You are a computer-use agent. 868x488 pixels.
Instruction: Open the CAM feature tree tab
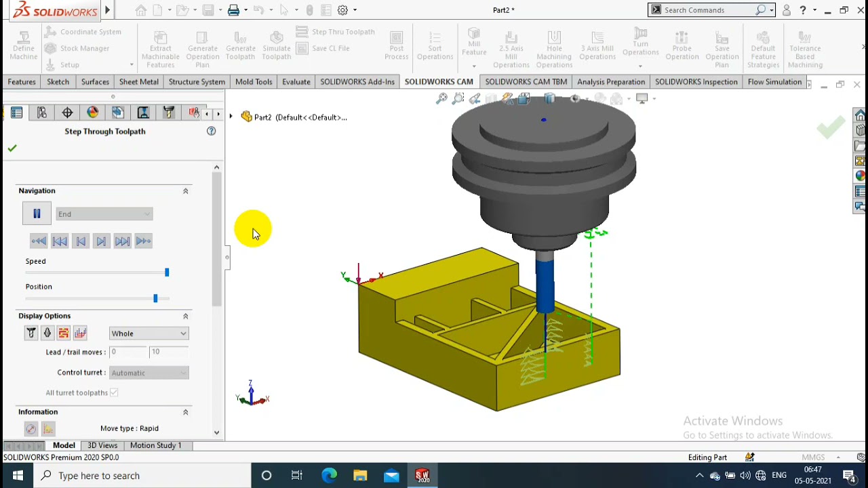coord(118,113)
